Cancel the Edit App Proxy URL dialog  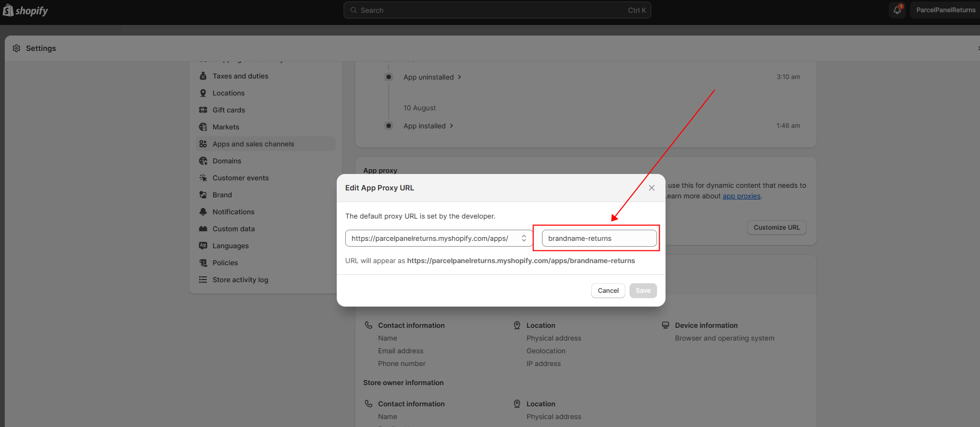(x=608, y=291)
